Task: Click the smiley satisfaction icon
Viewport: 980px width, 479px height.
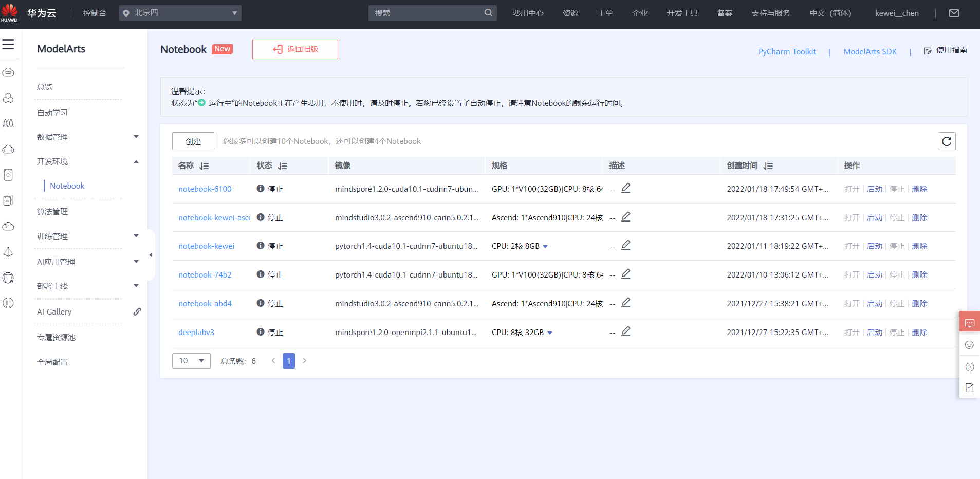Action: click(x=970, y=345)
